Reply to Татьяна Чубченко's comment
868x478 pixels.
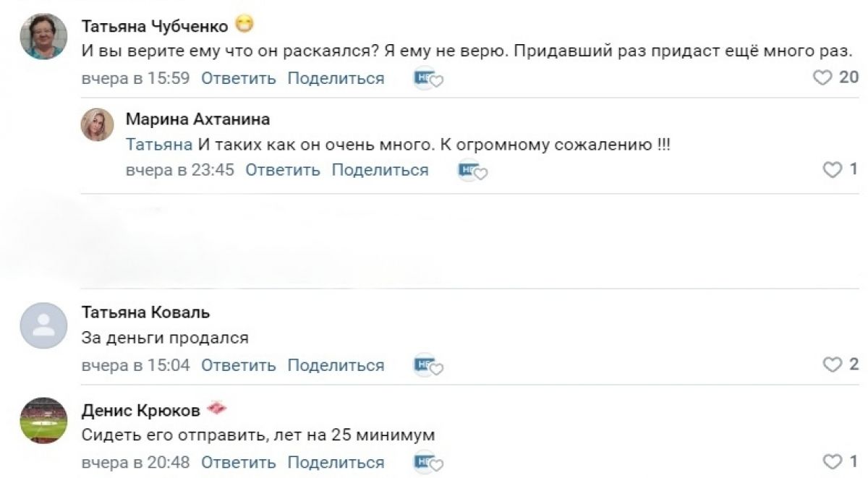[238, 79]
